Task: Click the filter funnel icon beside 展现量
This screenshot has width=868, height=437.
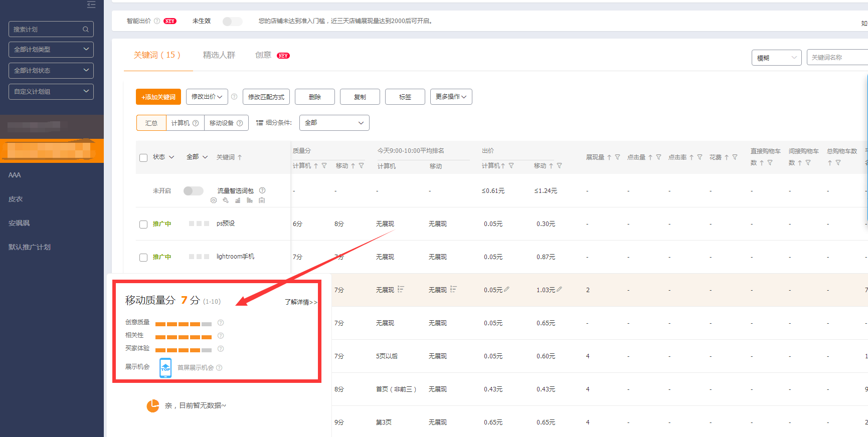Action: point(617,157)
